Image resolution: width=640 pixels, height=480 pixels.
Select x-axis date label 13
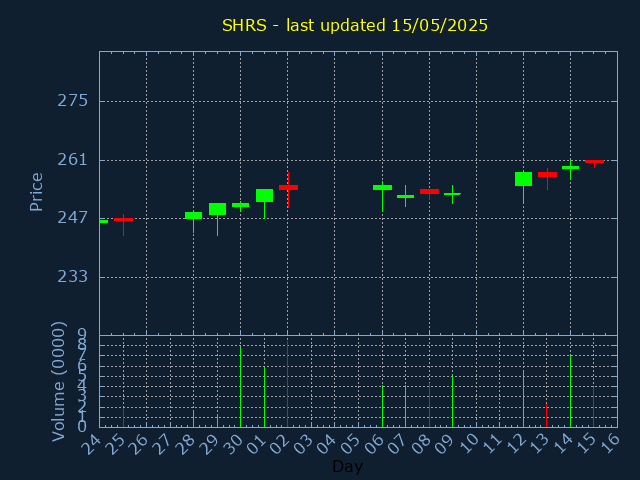click(x=540, y=444)
